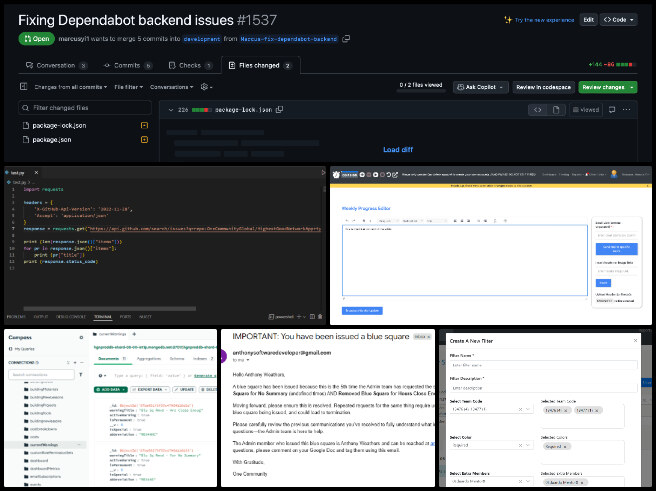Open Changes from all commits dropdown

pos(70,87)
